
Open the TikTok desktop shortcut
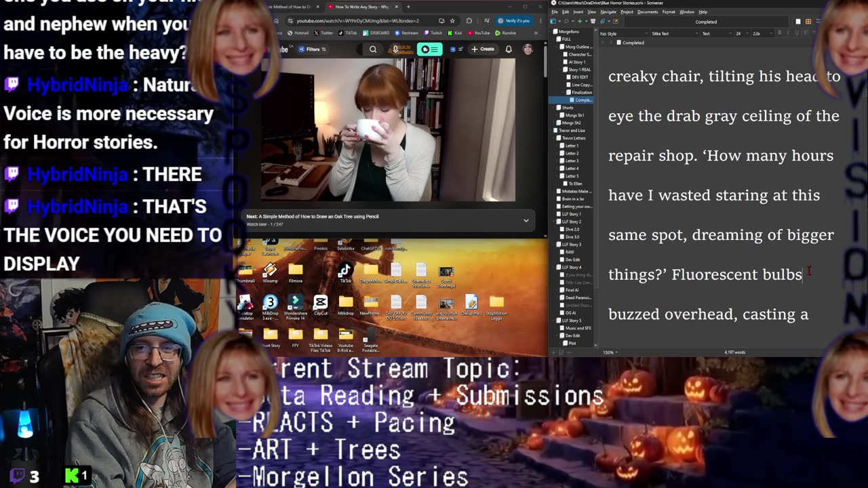(x=345, y=272)
